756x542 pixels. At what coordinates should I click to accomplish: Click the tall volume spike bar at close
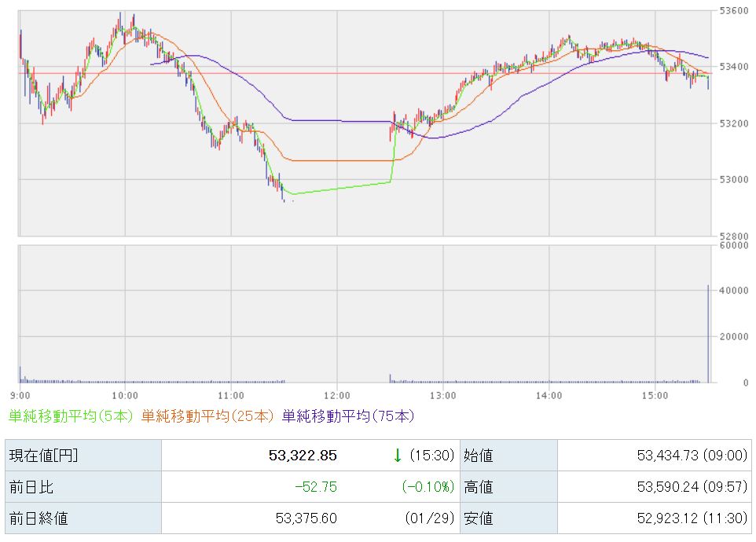[708, 334]
